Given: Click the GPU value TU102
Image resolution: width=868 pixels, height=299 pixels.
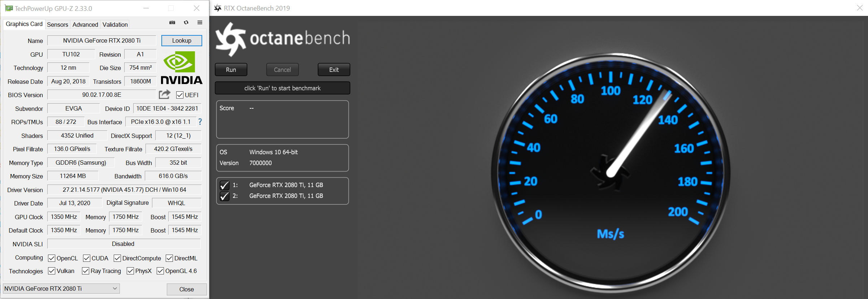Looking at the screenshot, I should [71, 54].
